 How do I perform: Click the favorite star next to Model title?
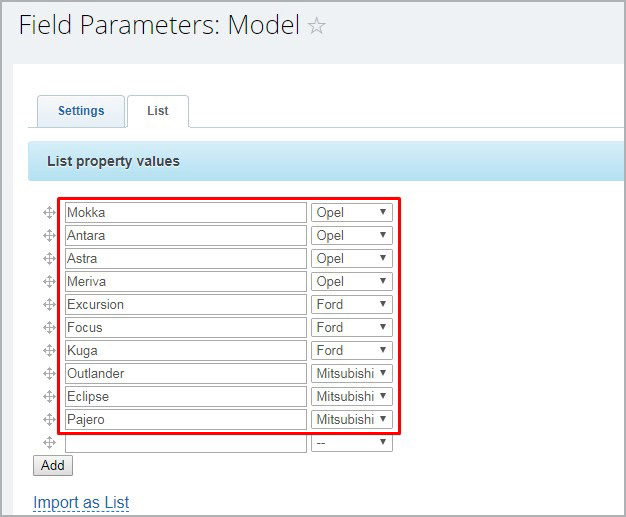[317, 26]
